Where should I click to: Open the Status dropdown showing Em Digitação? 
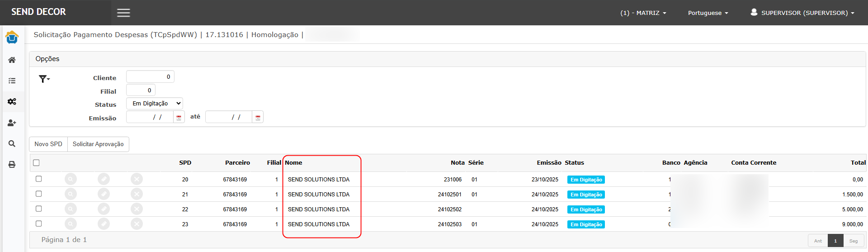(155, 104)
